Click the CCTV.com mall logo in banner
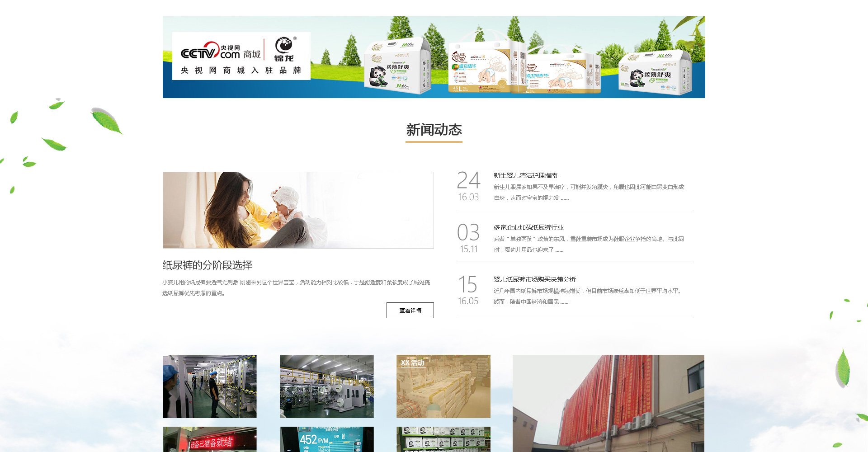Screen dimensions: 868x452 point(221,52)
